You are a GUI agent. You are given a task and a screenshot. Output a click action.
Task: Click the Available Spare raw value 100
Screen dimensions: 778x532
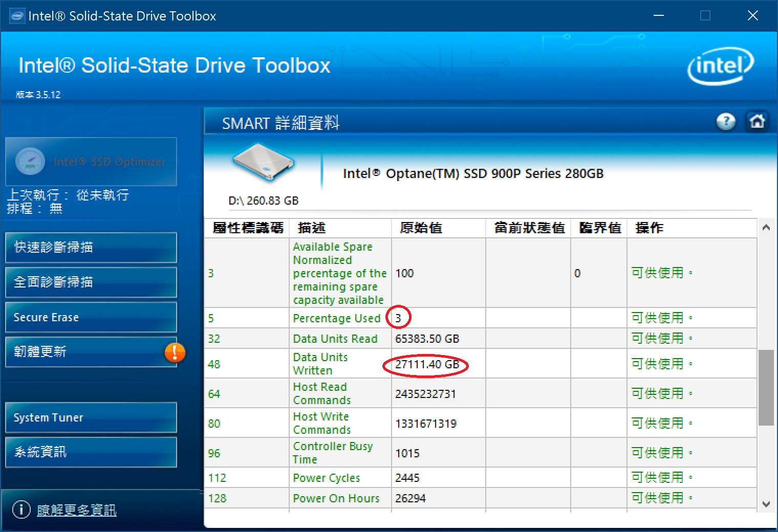coord(404,273)
